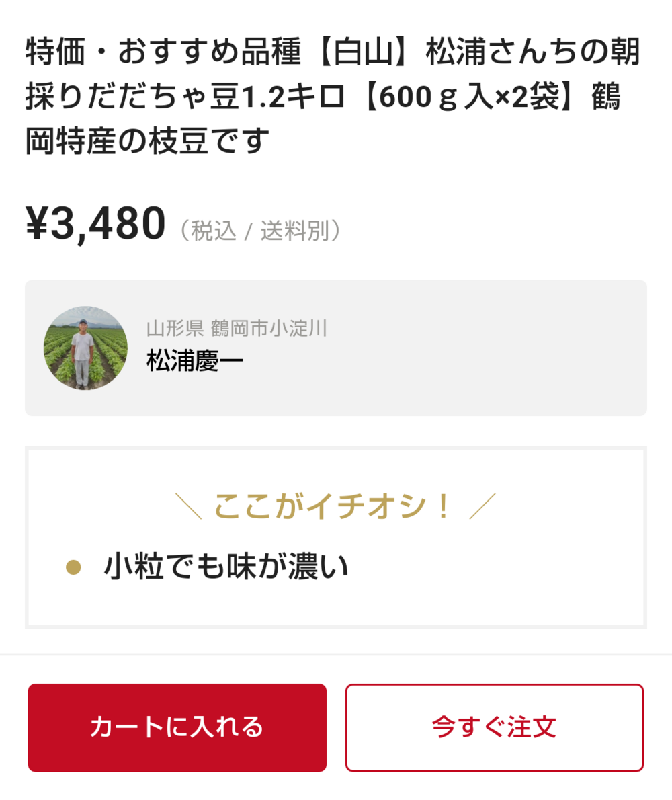Tap the right gold slash decoration
This screenshot has width=672, height=800.
482,506
